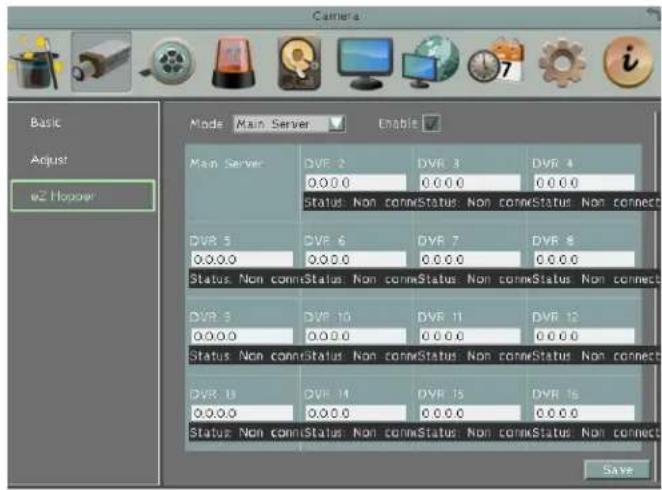The height and width of the screenshot is (490, 662).
Task: Click the DVR 15 IP address field
Action: [470, 413]
